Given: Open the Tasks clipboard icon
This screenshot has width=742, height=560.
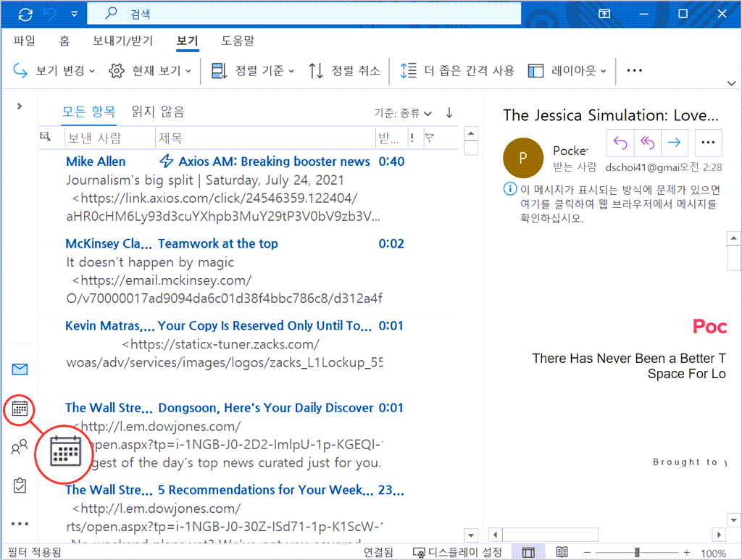Looking at the screenshot, I should (x=20, y=485).
